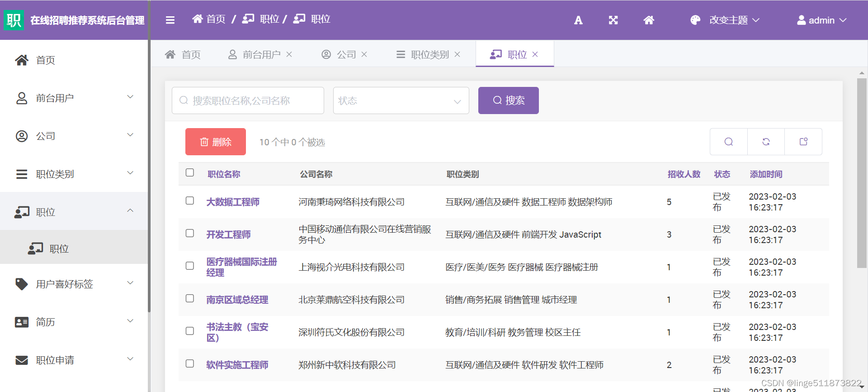Click the sidebar 职位 submenu icon

click(x=36, y=249)
